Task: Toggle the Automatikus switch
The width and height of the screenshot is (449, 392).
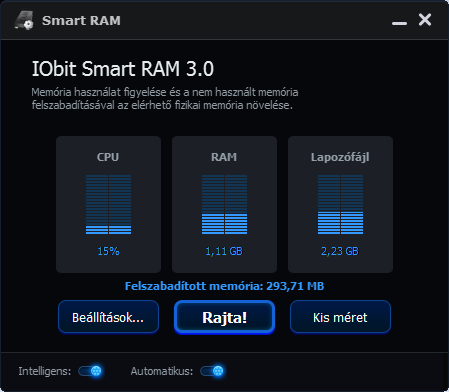Action: (212, 371)
